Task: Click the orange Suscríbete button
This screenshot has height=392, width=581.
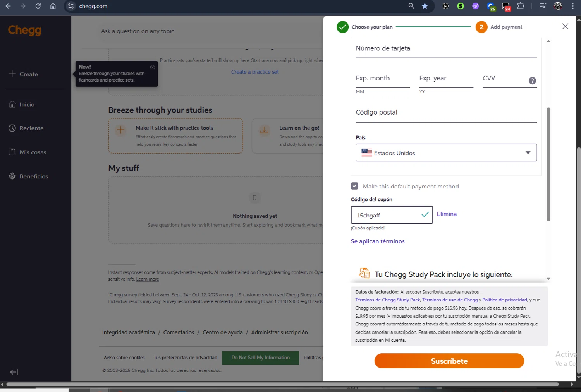Action: (x=449, y=361)
